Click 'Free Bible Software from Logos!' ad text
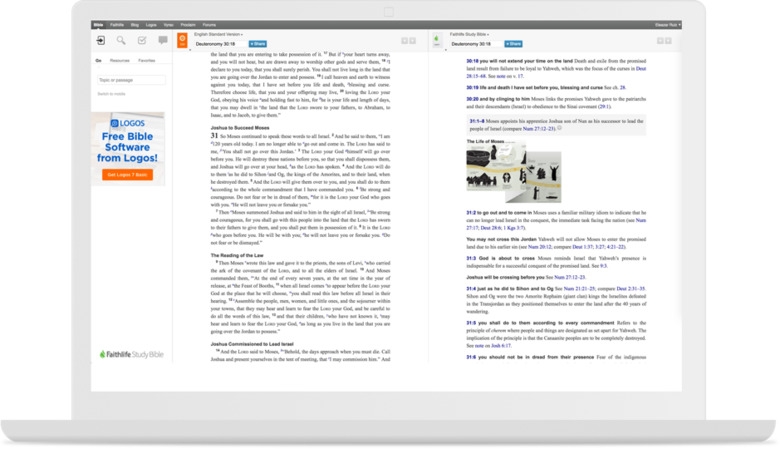 point(127,147)
